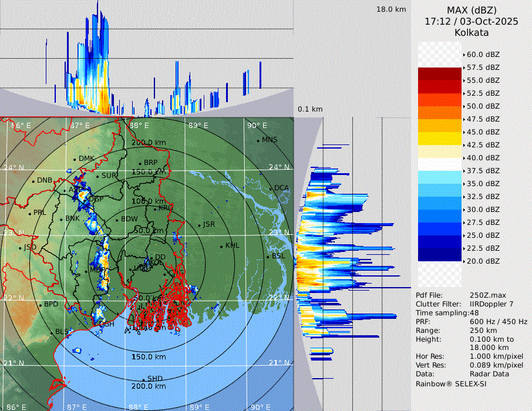Click the MNS station marker on map
Screen dimensions: 532x411
(x=258, y=140)
